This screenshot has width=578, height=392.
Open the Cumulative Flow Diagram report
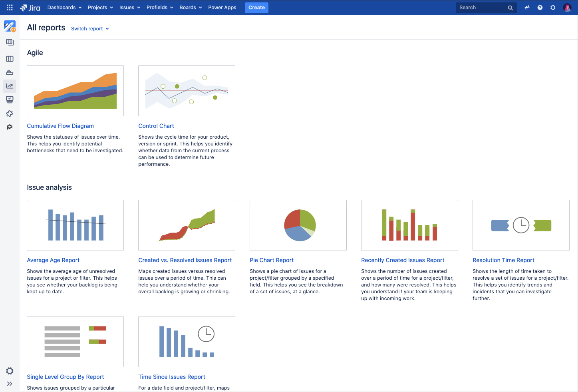(60, 125)
